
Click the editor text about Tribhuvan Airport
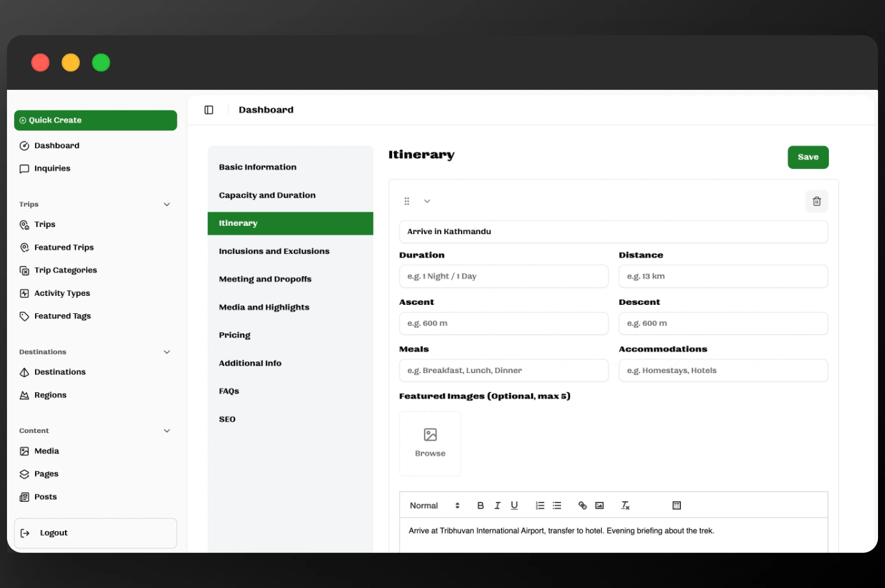coord(561,531)
